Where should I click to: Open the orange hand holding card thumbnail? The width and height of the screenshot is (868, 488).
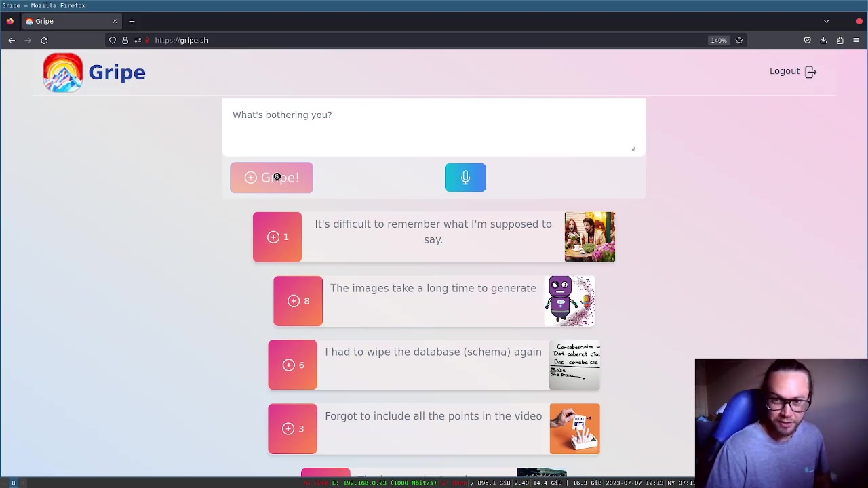(x=574, y=428)
